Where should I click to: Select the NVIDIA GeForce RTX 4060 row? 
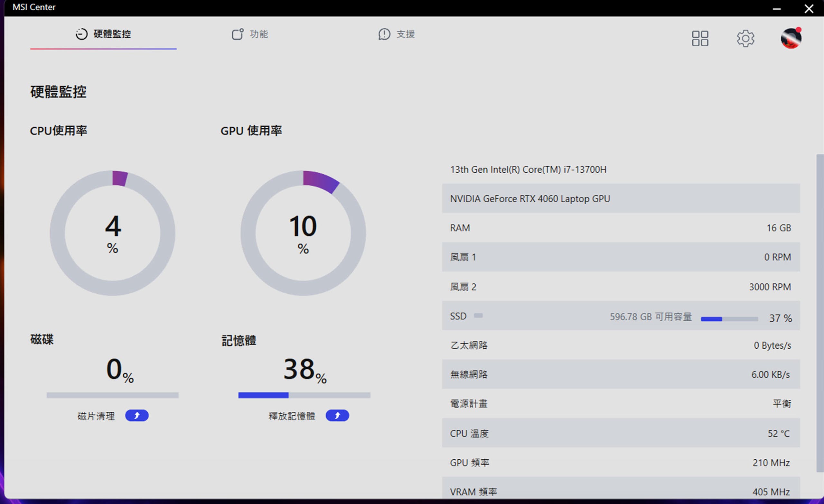[621, 198]
